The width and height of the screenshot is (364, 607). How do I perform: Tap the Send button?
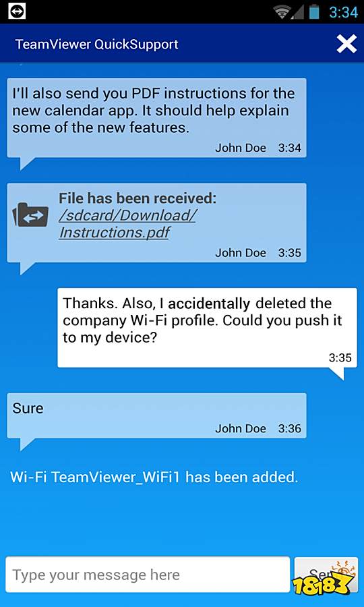[x=326, y=575]
